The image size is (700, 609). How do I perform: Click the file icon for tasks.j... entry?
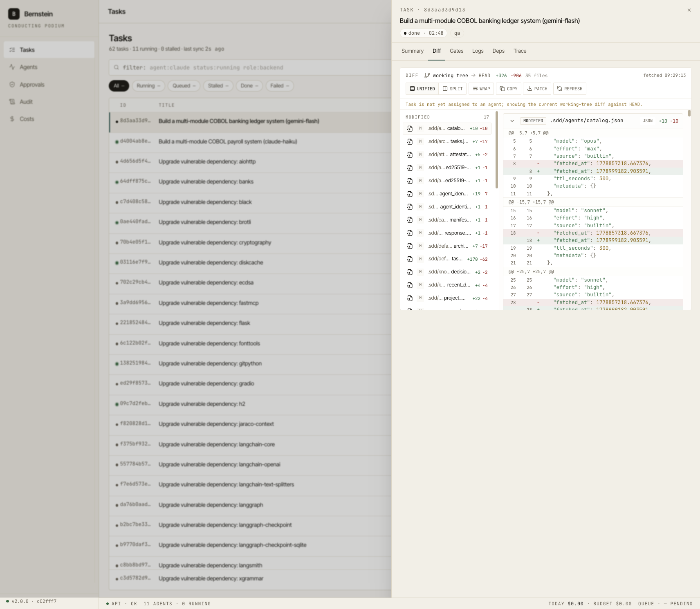point(410,141)
